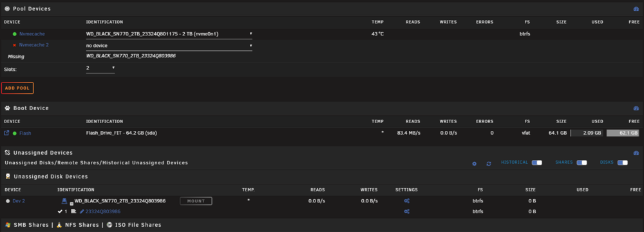Toggle the Disks switch

[x=623, y=162]
